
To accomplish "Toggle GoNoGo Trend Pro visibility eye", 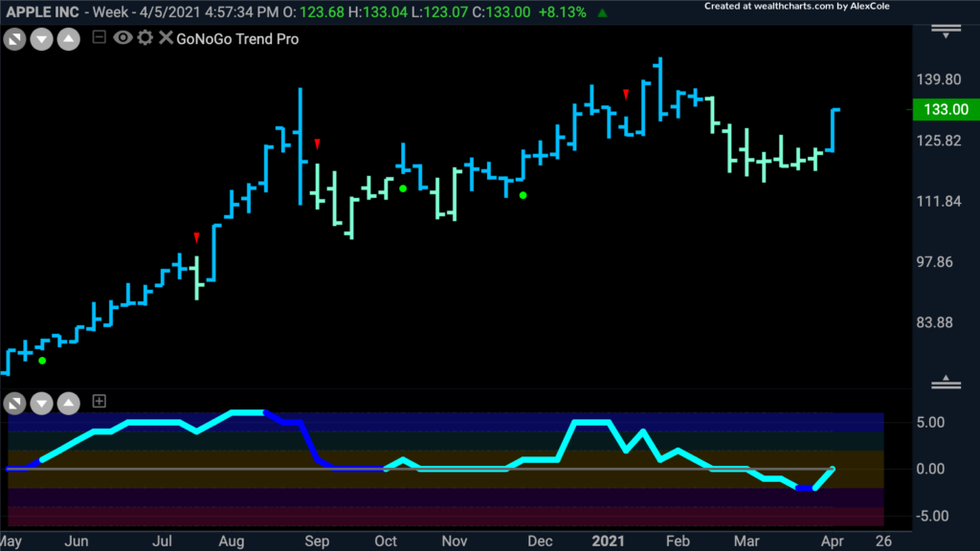I will click(122, 38).
